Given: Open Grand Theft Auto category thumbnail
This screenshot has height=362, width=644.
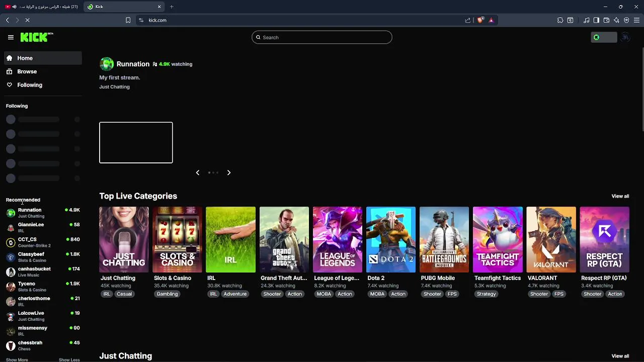Looking at the screenshot, I should tap(284, 239).
